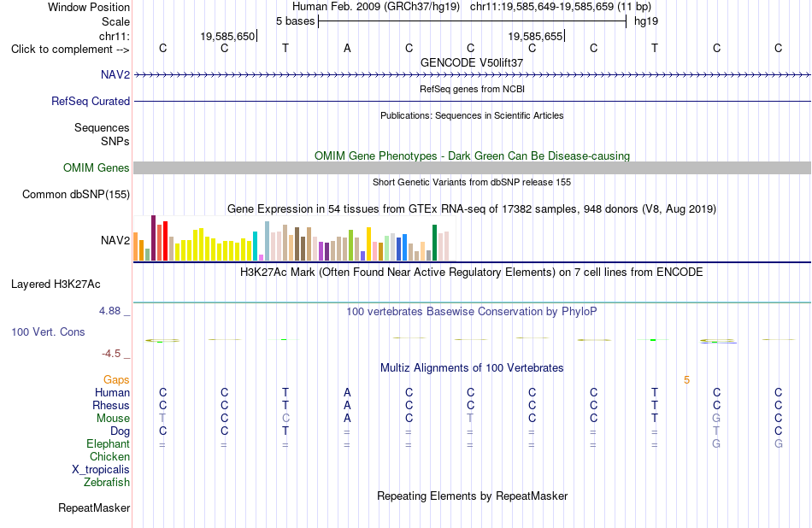Open the OMIM Genes track label
812x528 pixels.
(x=97, y=167)
